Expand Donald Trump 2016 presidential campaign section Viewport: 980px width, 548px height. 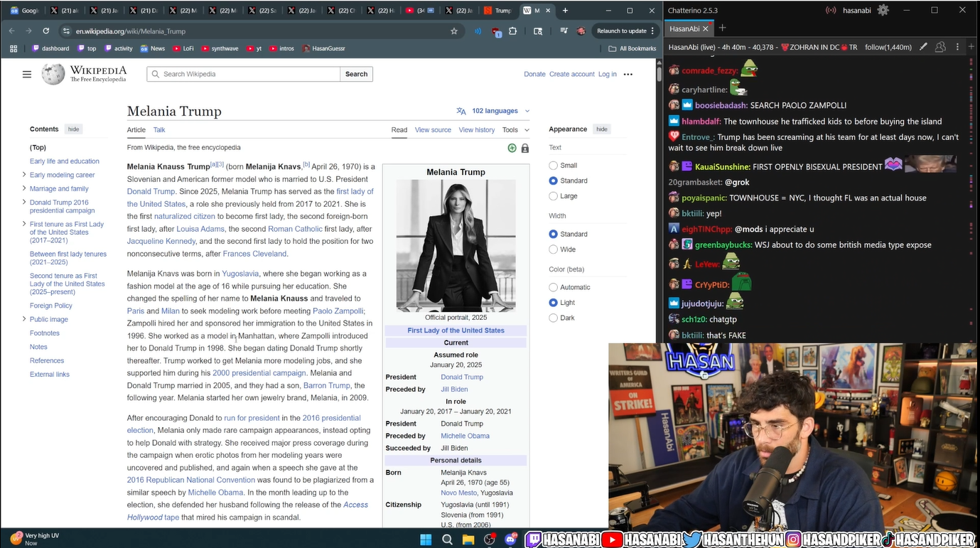[x=24, y=203]
